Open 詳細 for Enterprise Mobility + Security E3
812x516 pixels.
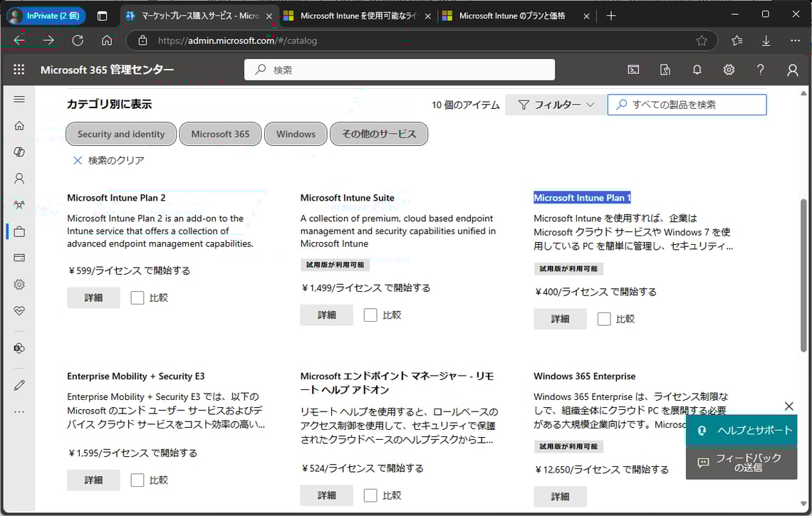coord(93,480)
